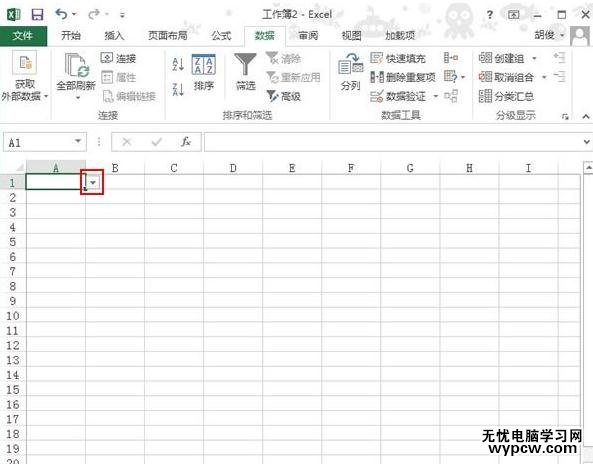Sort ascending with the A-Z icon

point(178,64)
